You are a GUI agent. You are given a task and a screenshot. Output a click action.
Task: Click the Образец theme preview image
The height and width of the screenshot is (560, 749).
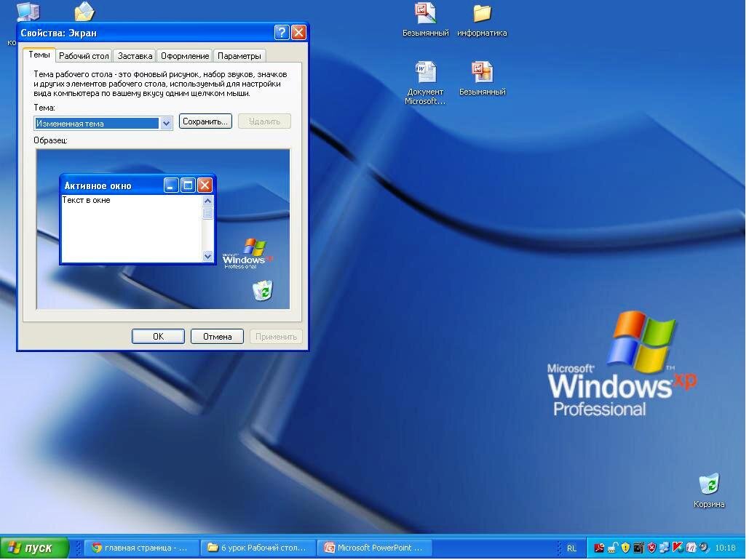[x=163, y=229]
